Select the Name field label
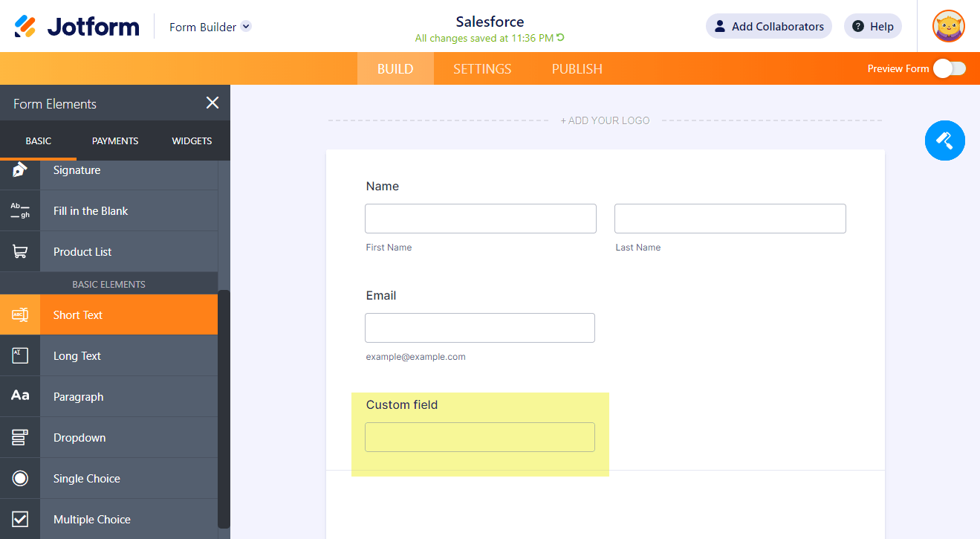 click(383, 186)
